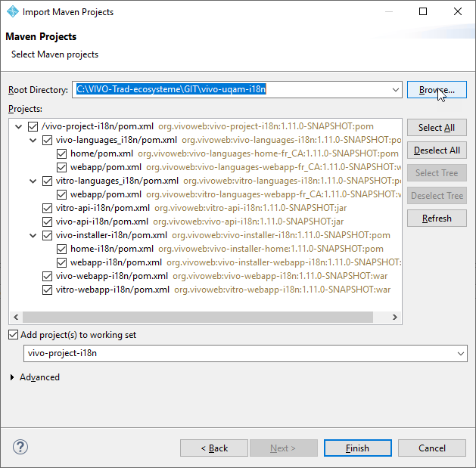
Task: Click the projects list horizontal scrollbar thumb
Action: (198, 318)
